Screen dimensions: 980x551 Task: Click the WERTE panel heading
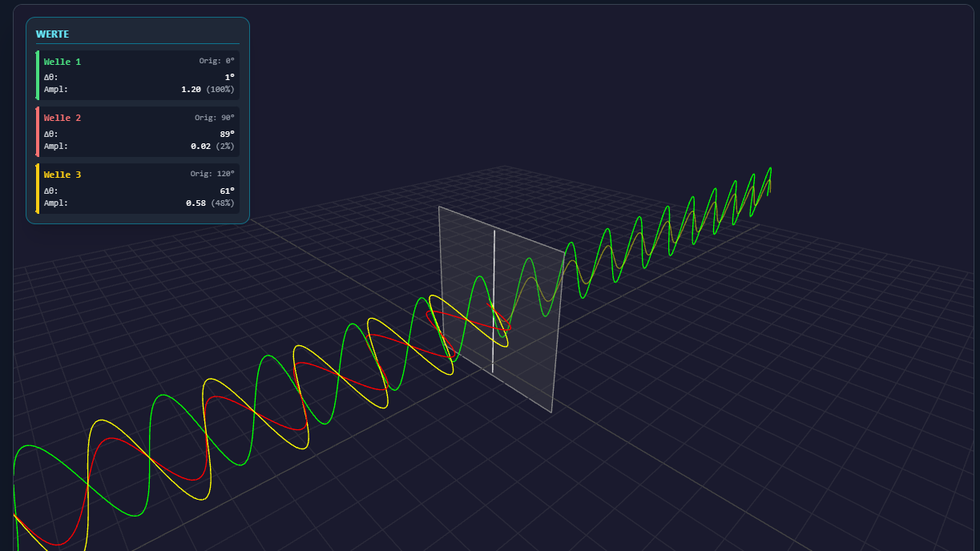pyautogui.click(x=52, y=34)
